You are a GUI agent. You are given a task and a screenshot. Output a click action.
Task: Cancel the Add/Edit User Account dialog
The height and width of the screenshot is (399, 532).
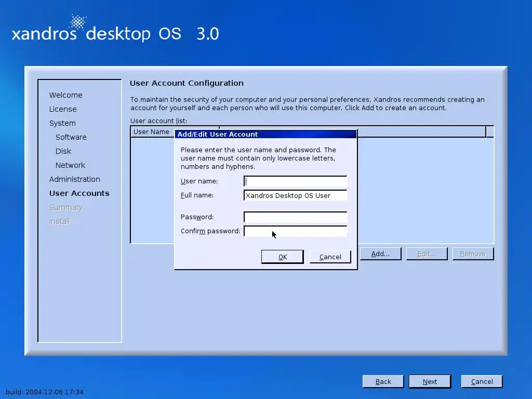pos(330,257)
